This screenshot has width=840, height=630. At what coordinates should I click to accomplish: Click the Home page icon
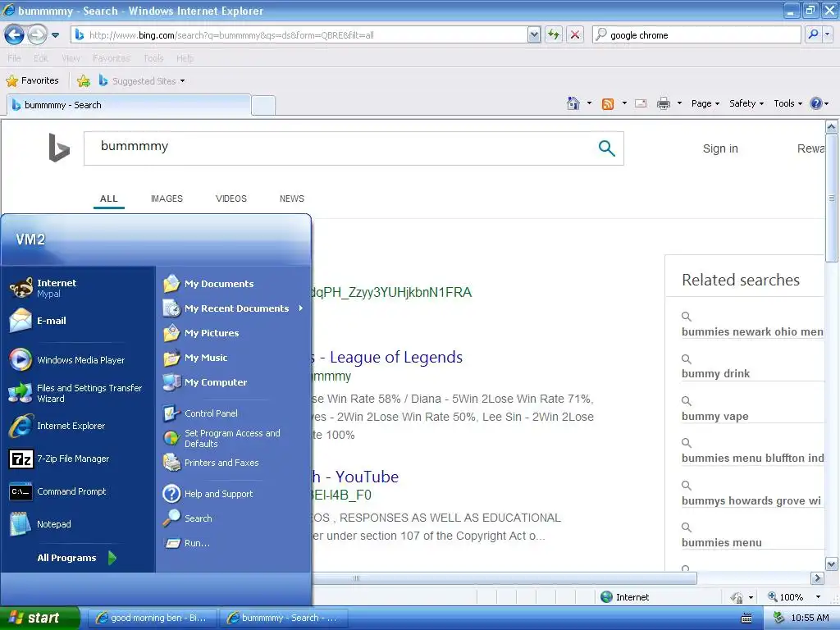tap(573, 103)
